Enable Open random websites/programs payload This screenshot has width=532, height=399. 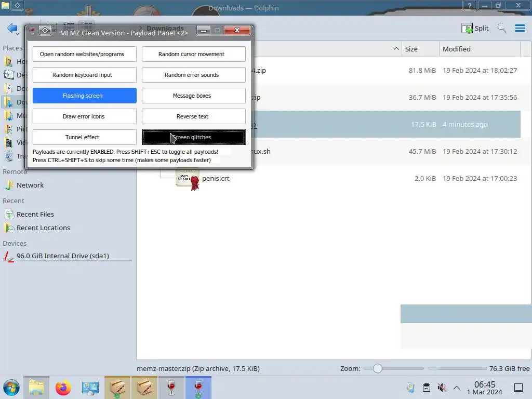85,54
